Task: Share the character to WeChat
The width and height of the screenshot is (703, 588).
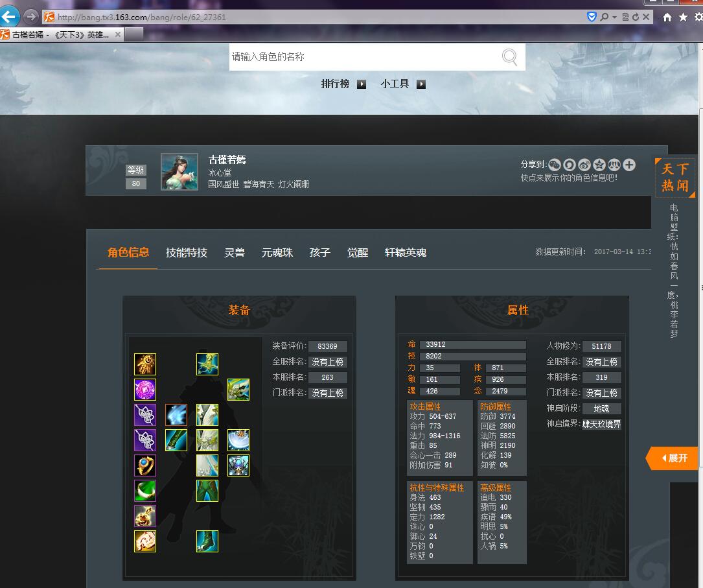Action: [x=555, y=165]
